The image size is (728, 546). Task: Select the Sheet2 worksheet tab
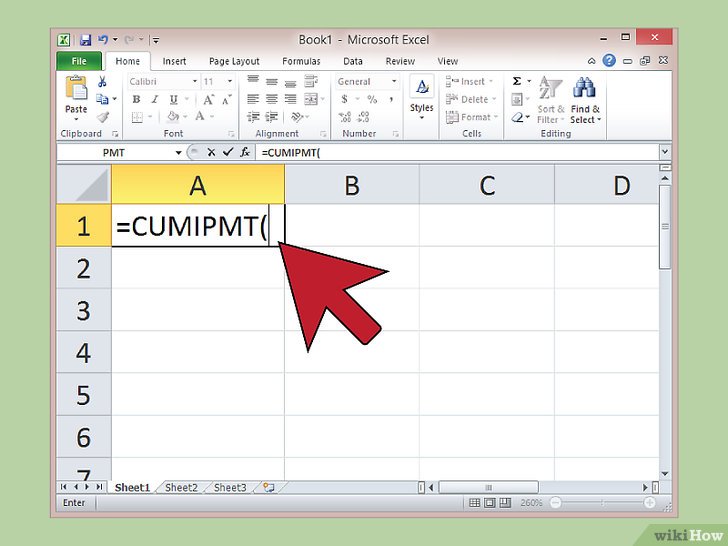182,488
